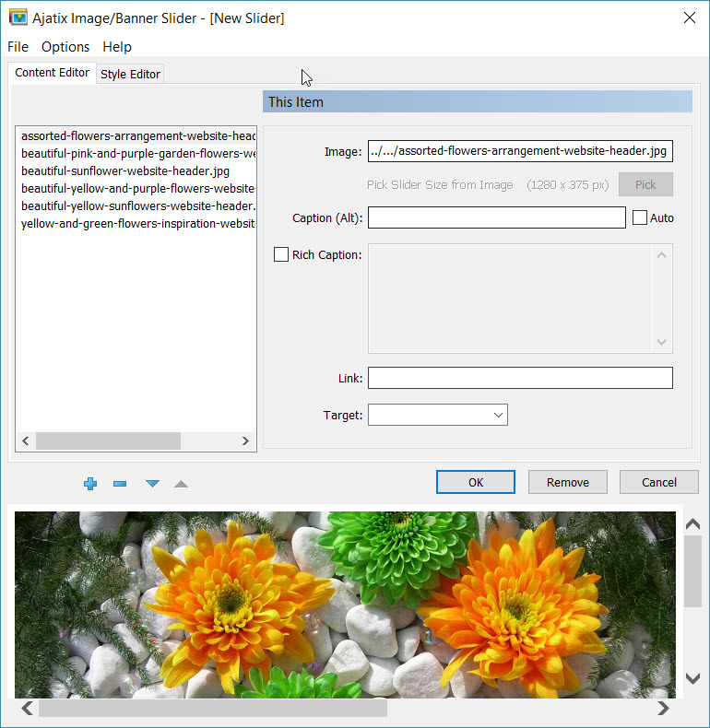Open the File menu
The width and height of the screenshot is (710, 728).
pyautogui.click(x=18, y=47)
